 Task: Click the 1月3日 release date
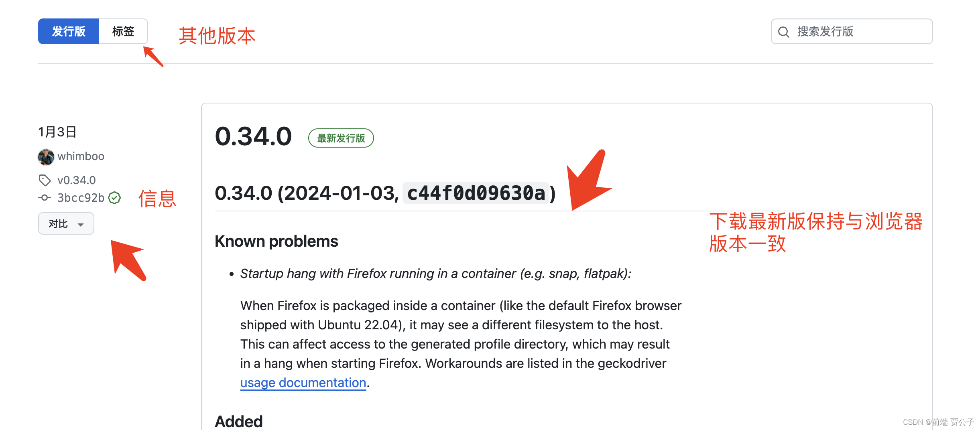tap(57, 132)
